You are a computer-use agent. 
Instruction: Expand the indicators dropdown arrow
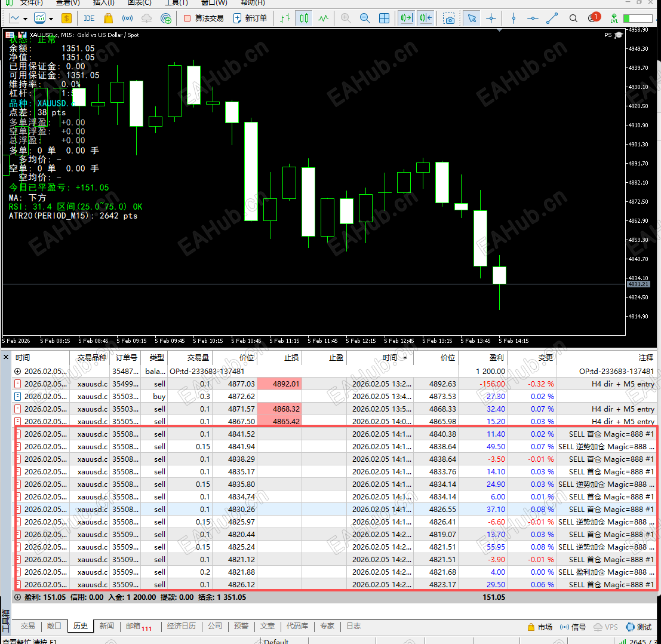tap(51, 19)
